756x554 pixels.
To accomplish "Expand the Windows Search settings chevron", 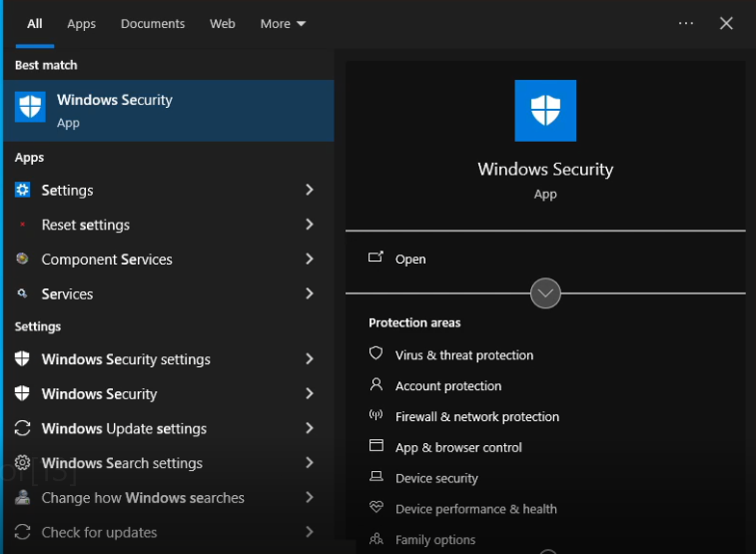I will (x=310, y=463).
